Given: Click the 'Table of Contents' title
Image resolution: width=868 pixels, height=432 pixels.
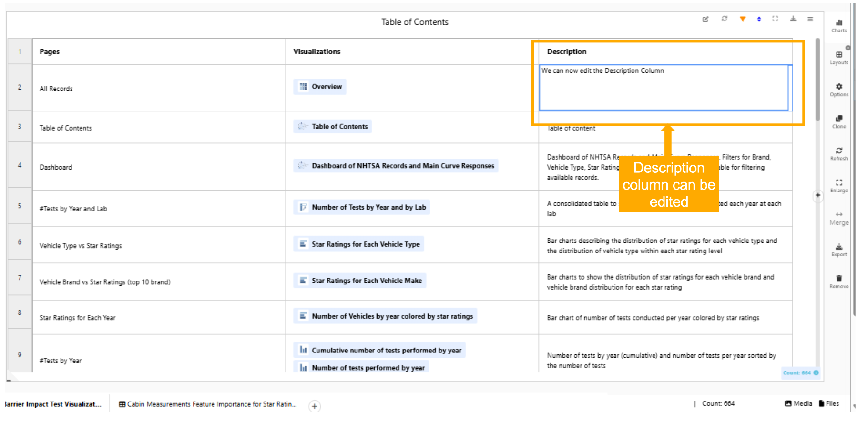Looking at the screenshot, I should click(415, 22).
